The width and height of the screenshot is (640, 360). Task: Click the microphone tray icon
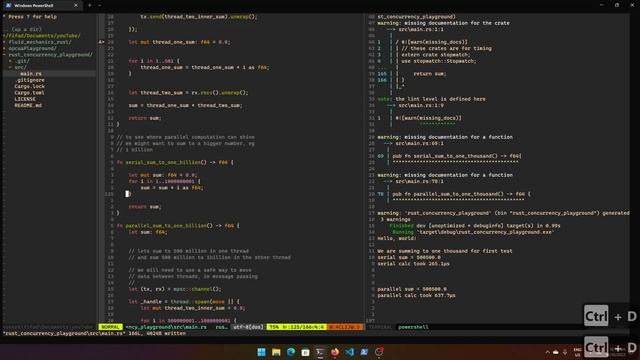[x=565, y=352]
